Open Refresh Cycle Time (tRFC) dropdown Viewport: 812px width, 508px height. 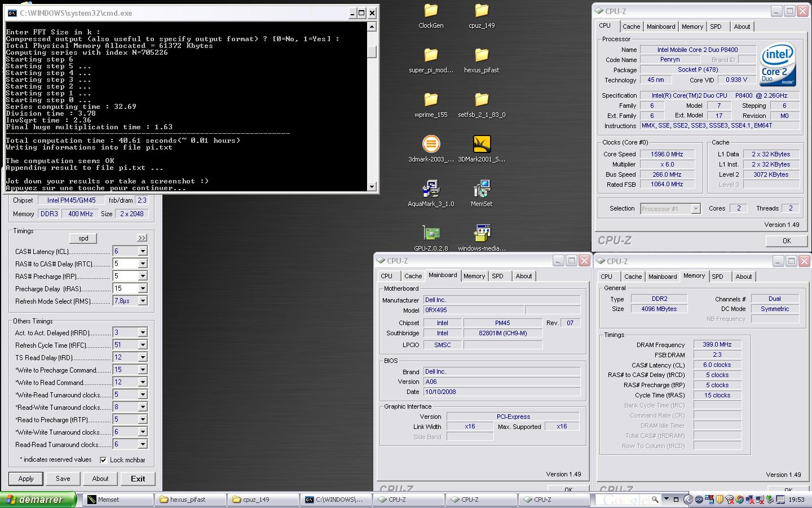tap(143, 345)
